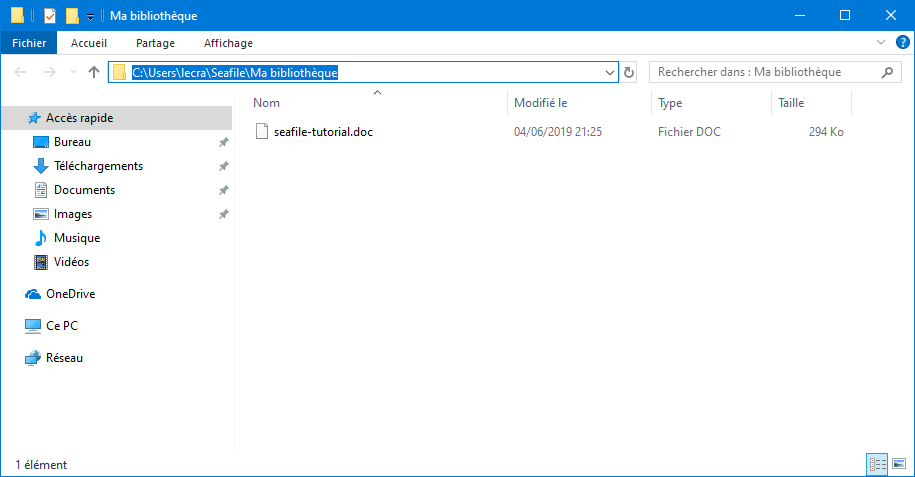The height and width of the screenshot is (477, 915).
Task: Click the Ce PC computer icon
Action: pos(33,326)
